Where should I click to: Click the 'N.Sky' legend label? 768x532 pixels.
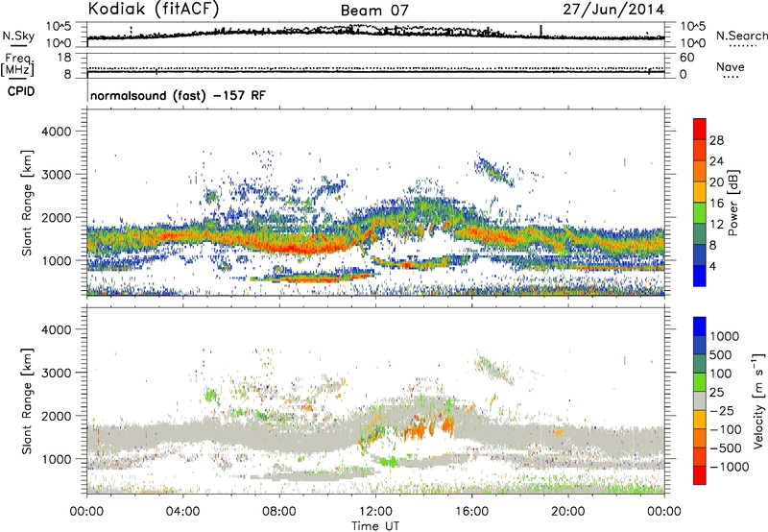click(18, 36)
